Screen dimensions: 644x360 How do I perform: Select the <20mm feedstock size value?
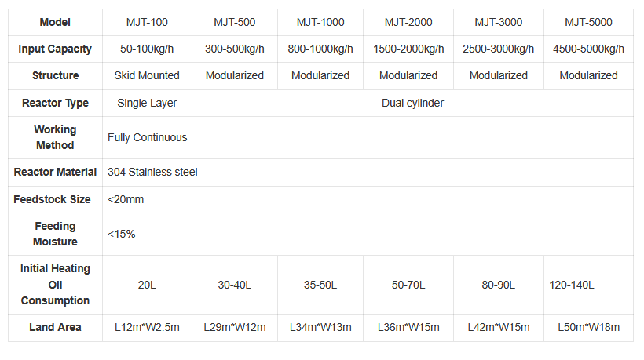(126, 199)
